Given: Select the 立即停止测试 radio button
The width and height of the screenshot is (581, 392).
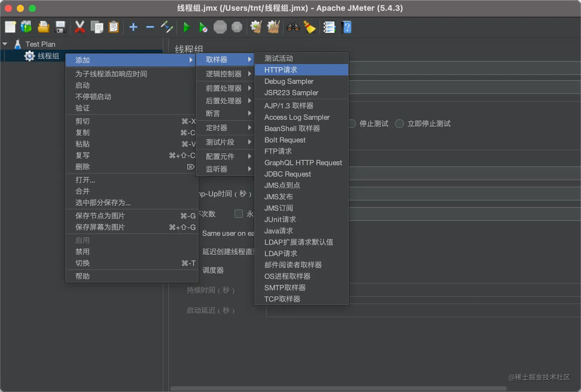Looking at the screenshot, I should point(400,124).
